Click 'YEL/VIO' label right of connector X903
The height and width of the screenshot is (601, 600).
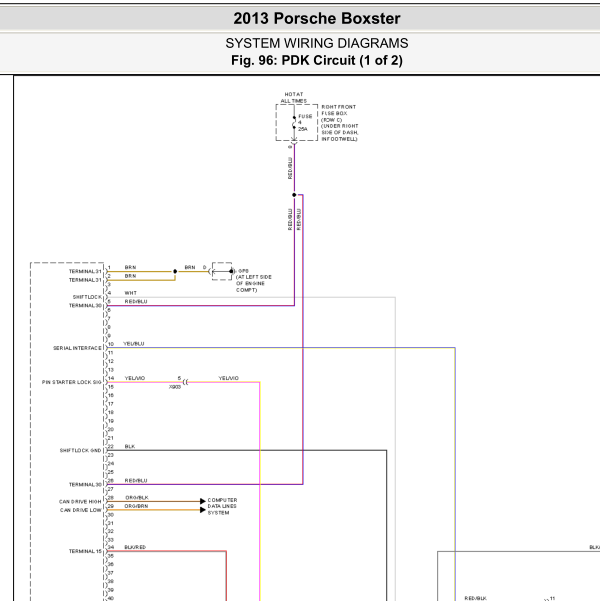click(x=228, y=378)
